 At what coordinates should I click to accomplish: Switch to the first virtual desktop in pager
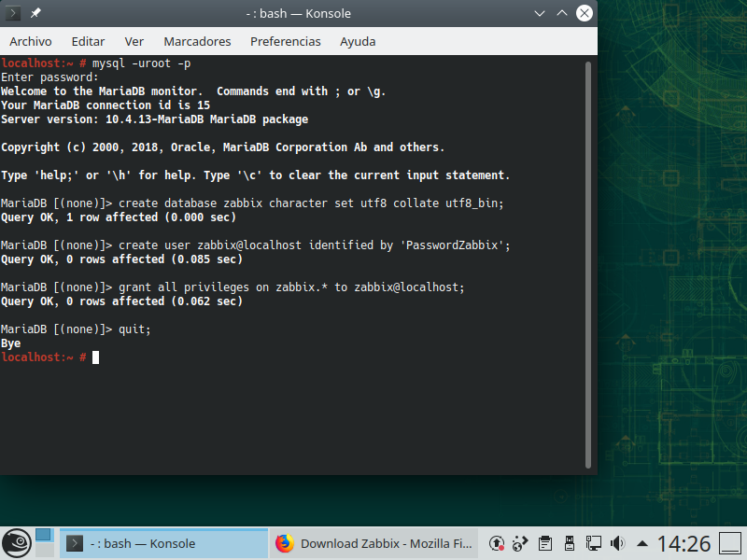(x=43, y=535)
